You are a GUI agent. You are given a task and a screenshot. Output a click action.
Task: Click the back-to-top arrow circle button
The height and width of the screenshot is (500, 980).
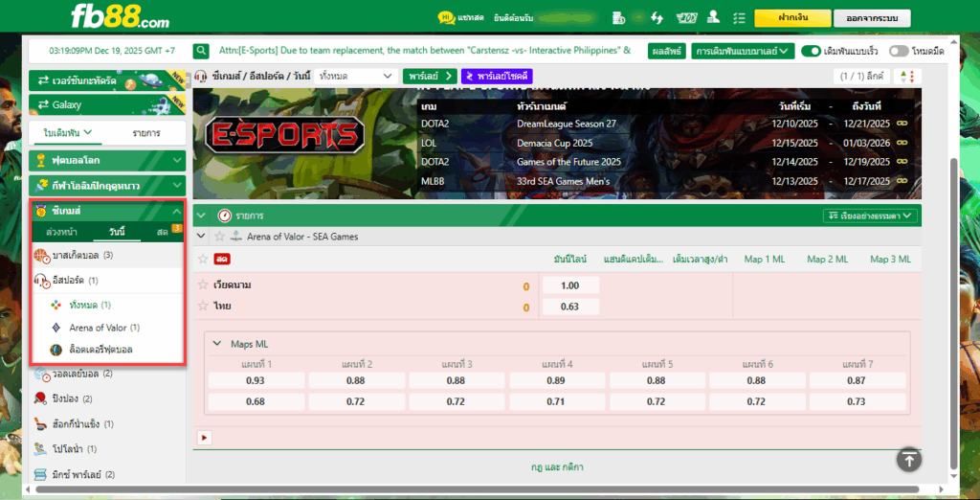tap(909, 460)
